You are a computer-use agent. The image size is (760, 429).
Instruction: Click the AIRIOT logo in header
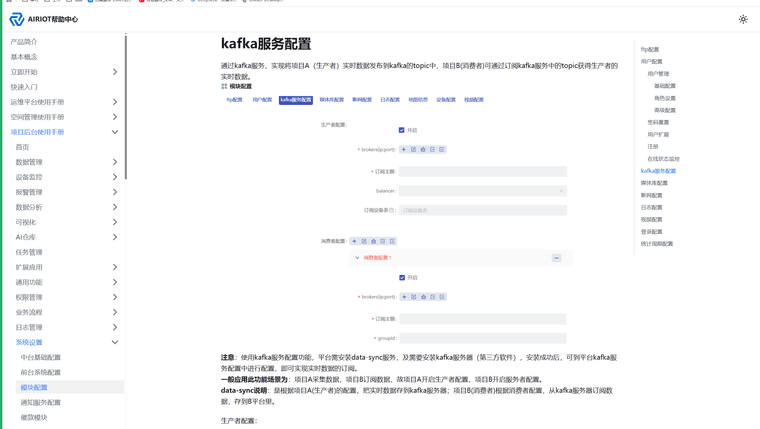(x=43, y=19)
